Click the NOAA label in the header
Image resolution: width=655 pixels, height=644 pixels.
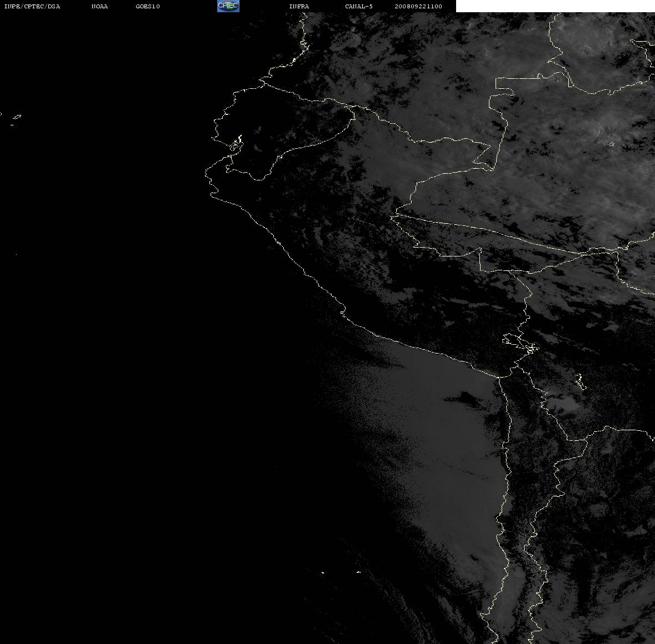tap(99, 6)
